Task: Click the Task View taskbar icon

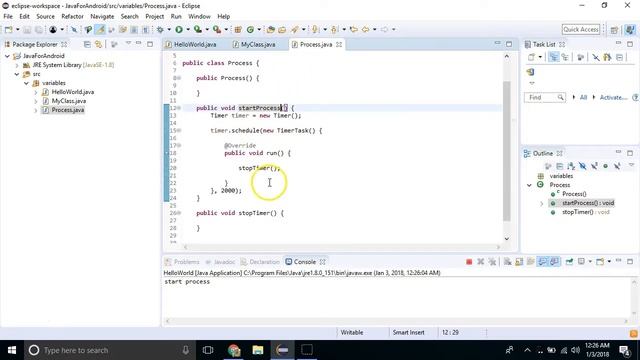Action: click(x=208, y=350)
